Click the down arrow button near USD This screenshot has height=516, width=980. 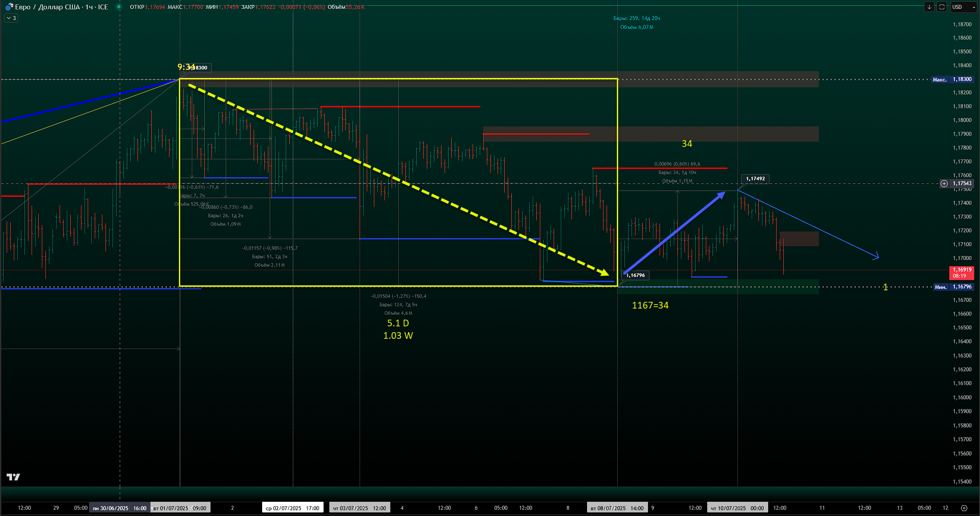[929, 7]
